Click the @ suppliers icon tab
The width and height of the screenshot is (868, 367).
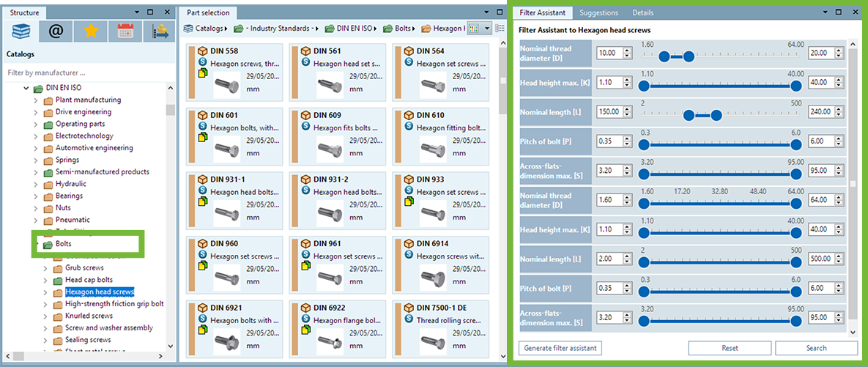pyautogui.click(x=55, y=31)
